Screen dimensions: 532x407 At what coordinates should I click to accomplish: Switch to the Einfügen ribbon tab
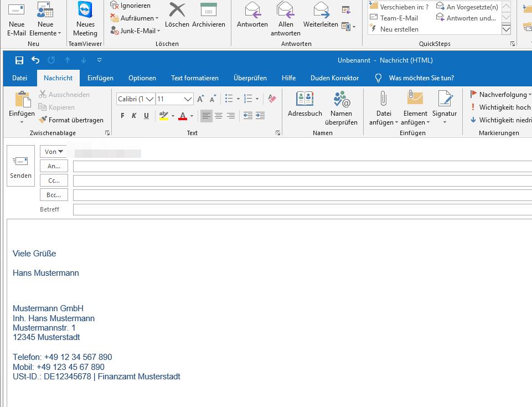100,78
